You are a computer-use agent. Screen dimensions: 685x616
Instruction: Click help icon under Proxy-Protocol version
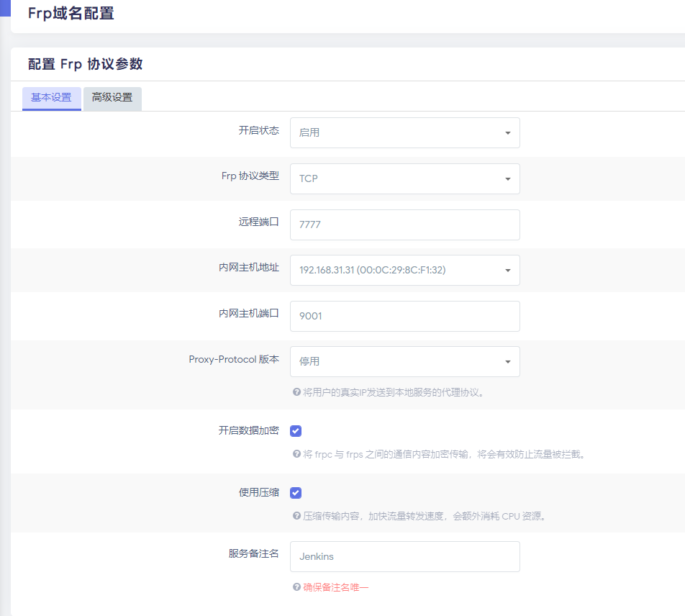pos(296,392)
